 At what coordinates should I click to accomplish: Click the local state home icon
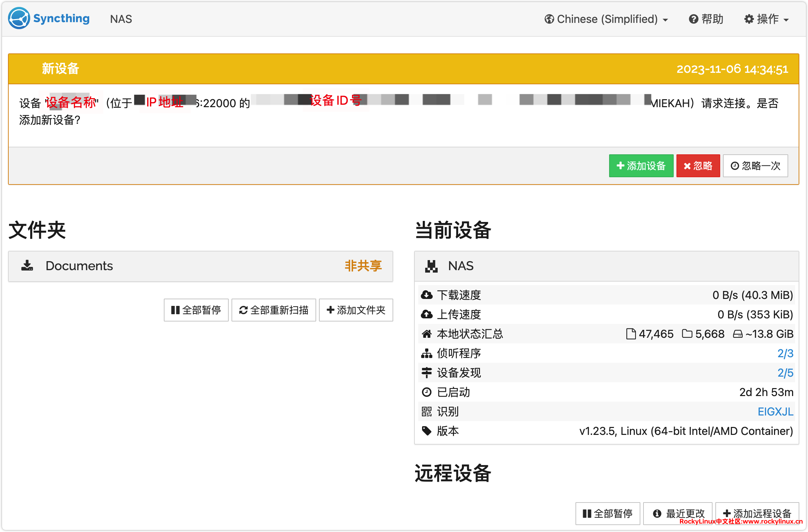[x=427, y=334]
